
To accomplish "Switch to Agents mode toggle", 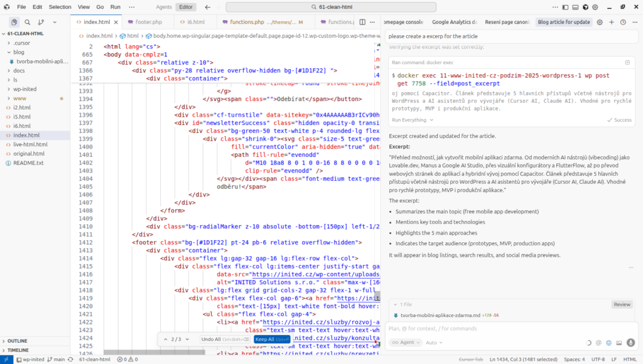I will click(163, 7).
